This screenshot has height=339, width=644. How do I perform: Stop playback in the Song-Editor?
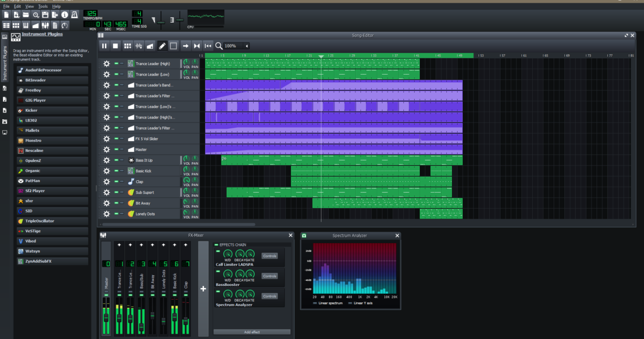(x=115, y=46)
